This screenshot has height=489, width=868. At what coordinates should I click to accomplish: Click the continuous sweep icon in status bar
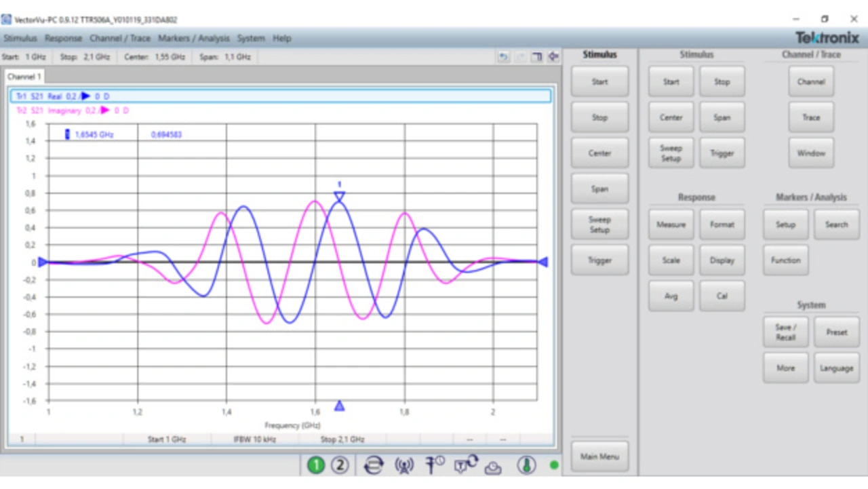coord(373,465)
